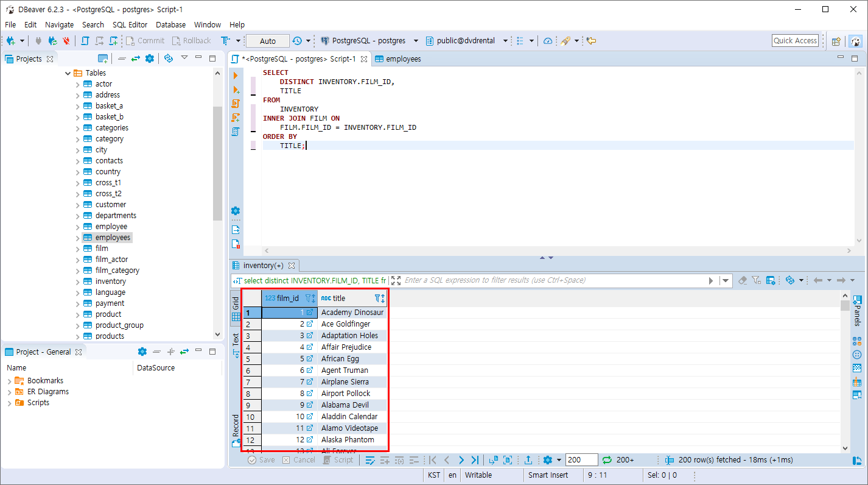Screen dimensions: 868x485
Task: Select the inventory(+) results tab
Action: click(x=263, y=266)
